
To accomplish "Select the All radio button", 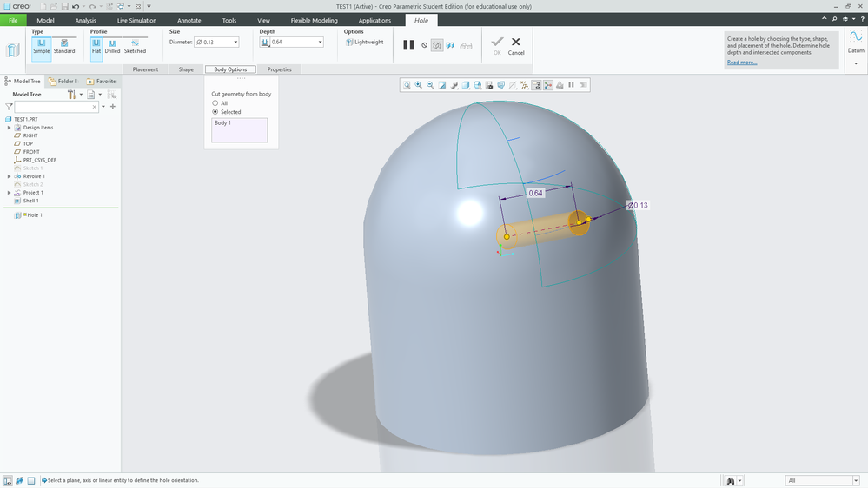I will 215,103.
